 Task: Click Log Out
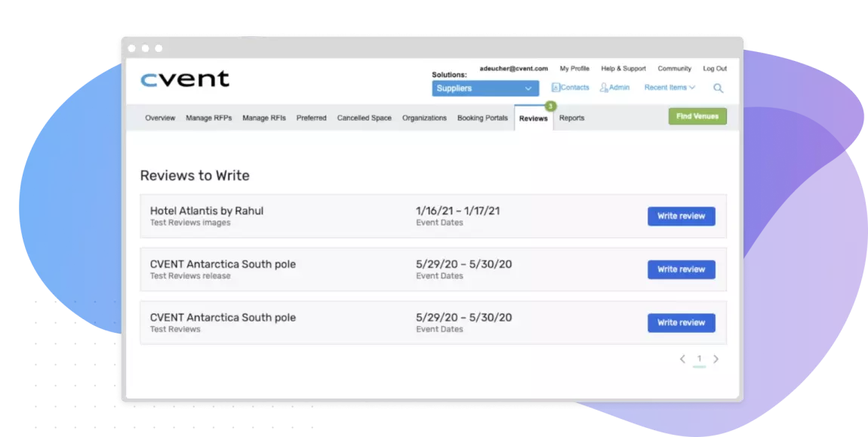(714, 68)
